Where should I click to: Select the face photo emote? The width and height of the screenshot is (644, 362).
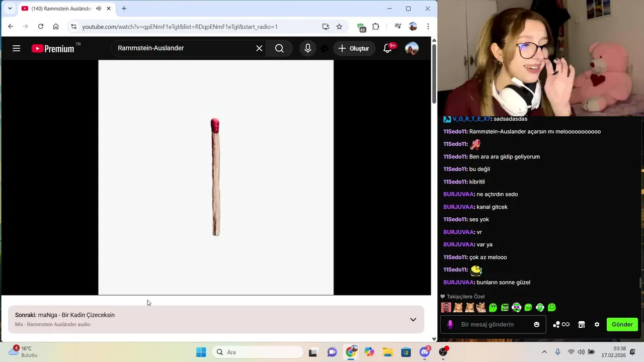(446, 307)
